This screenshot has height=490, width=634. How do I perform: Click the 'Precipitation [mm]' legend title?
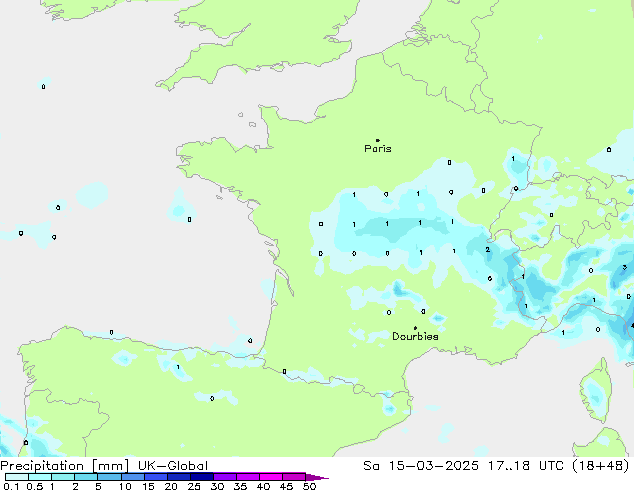[x=65, y=466]
